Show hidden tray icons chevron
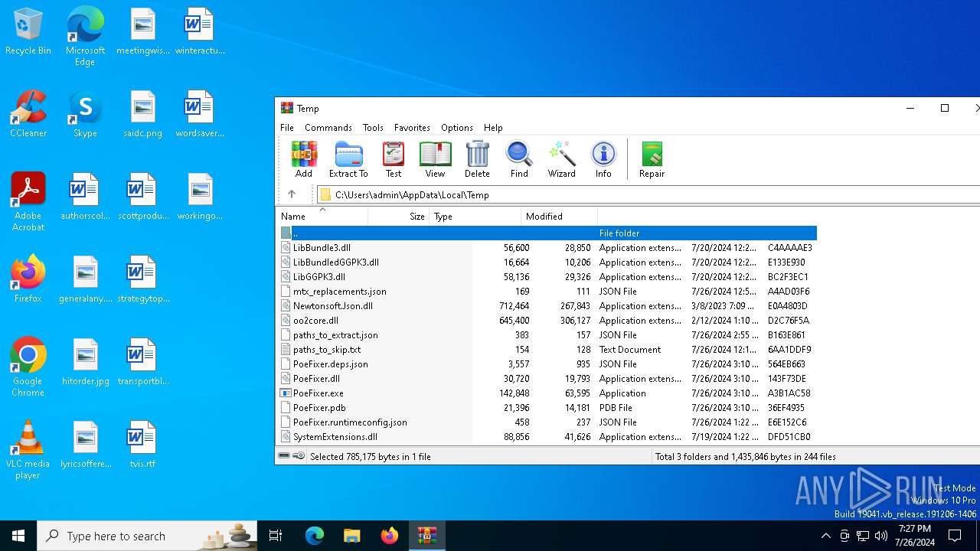Image resolution: width=980 pixels, height=551 pixels. (x=825, y=536)
